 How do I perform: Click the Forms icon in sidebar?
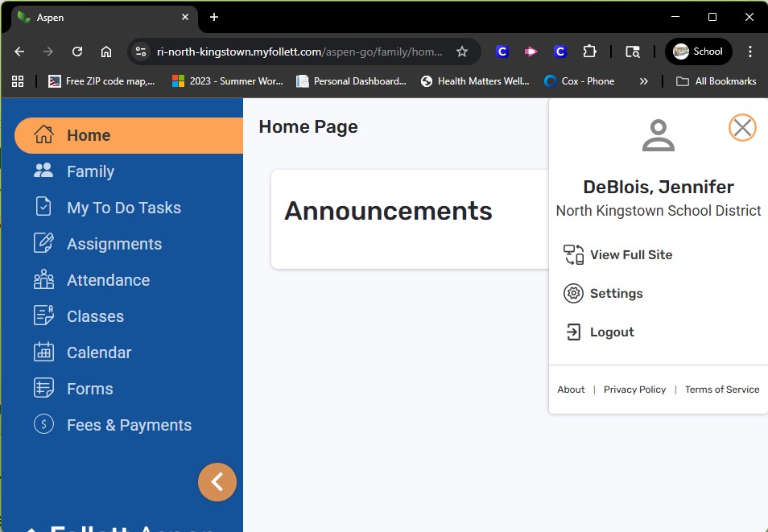[x=43, y=388]
